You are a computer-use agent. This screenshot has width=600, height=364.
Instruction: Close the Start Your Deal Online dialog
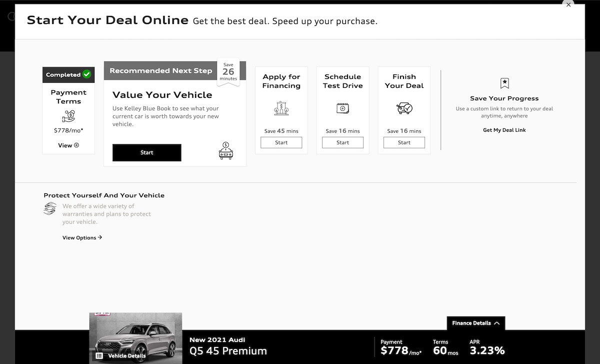pos(568,4)
